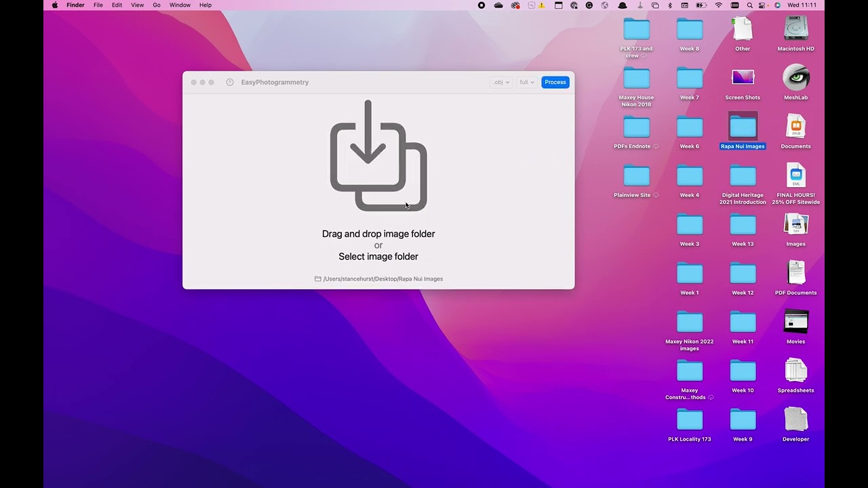Viewport: 868px width, 488px height.
Task: Select the Week 4 folder
Action: tap(690, 176)
